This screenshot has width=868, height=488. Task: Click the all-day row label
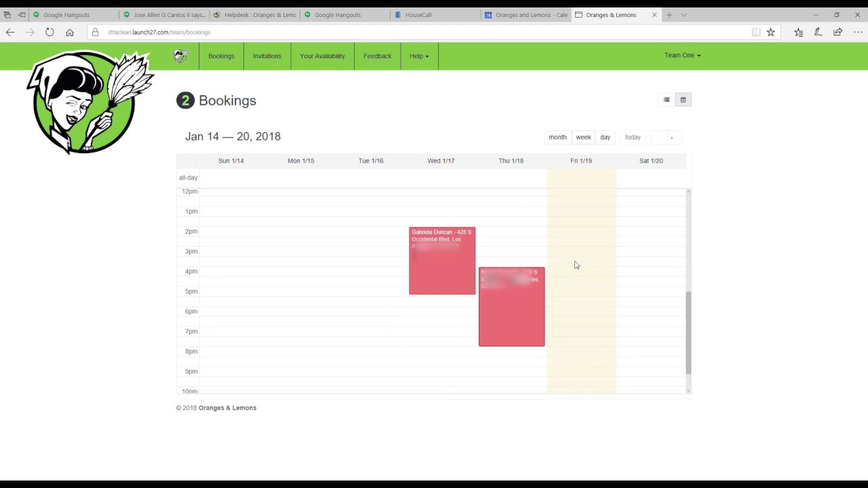pyautogui.click(x=188, y=178)
